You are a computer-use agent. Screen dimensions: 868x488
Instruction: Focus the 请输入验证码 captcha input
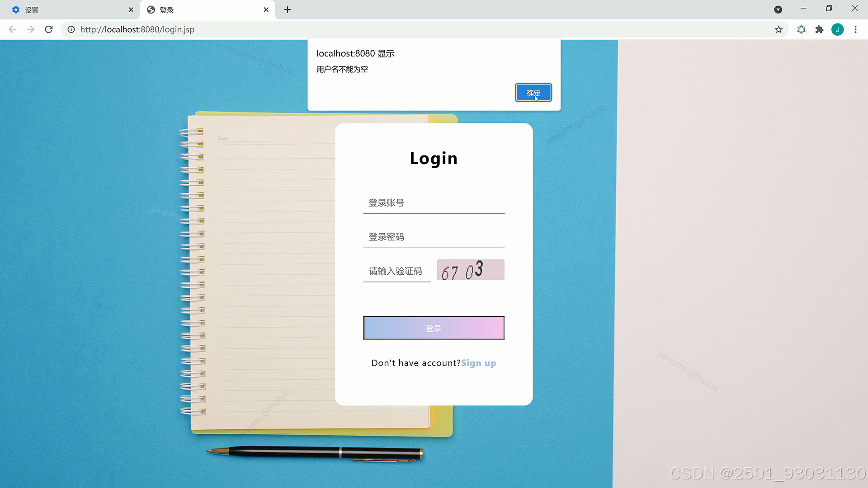(x=397, y=271)
